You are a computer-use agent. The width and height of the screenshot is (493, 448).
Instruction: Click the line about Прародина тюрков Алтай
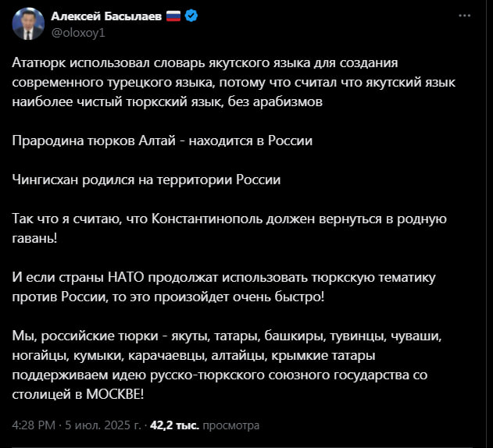click(x=163, y=140)
